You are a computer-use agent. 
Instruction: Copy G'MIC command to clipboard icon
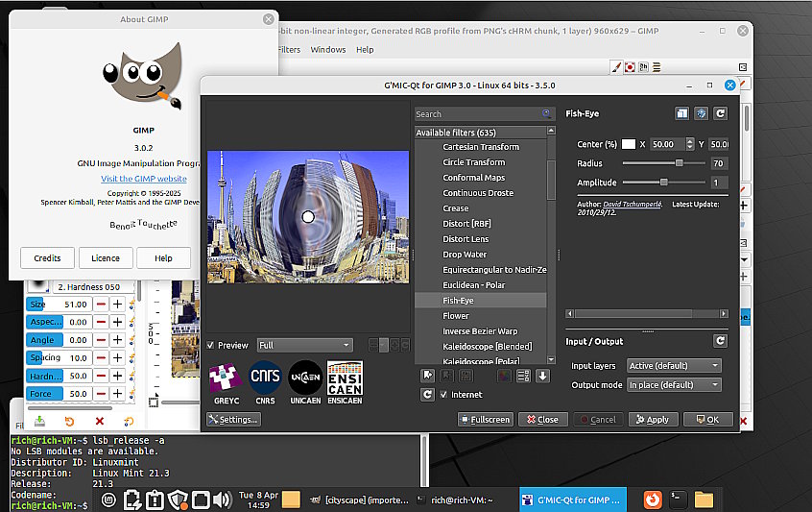[682, 113]
